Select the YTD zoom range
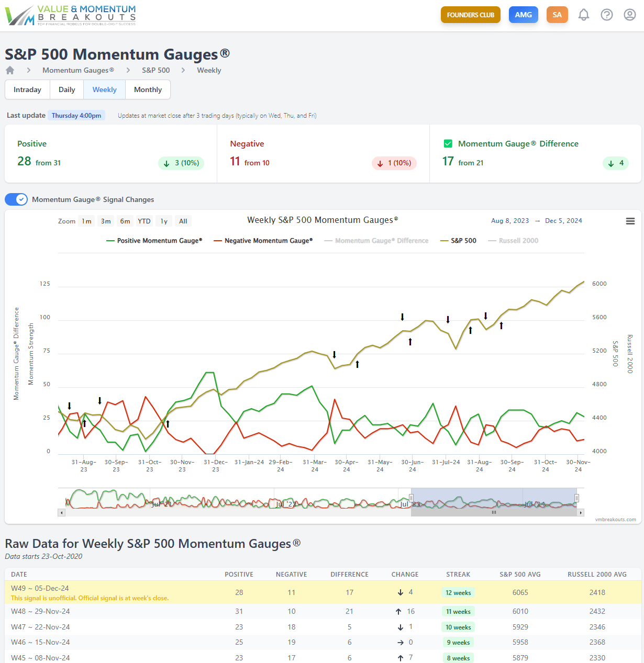 tap(144, 221)
